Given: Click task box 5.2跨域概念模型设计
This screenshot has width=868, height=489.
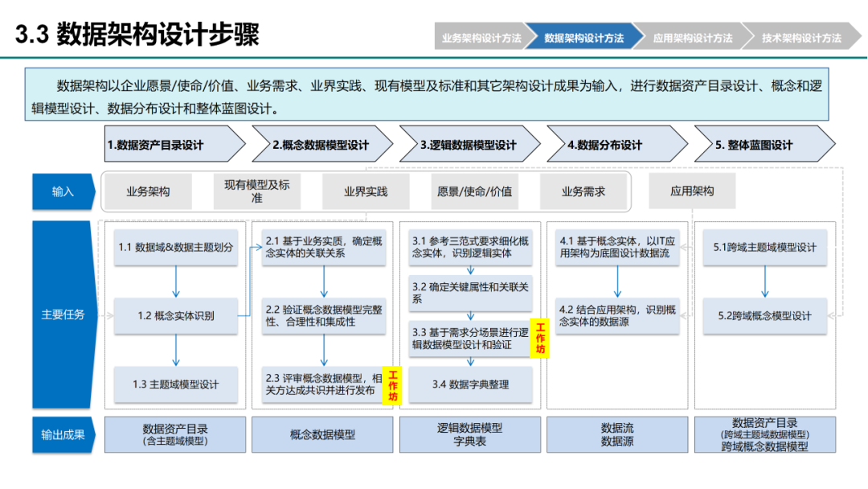Looking at the screenshot, I should click(x=765, y=315).
